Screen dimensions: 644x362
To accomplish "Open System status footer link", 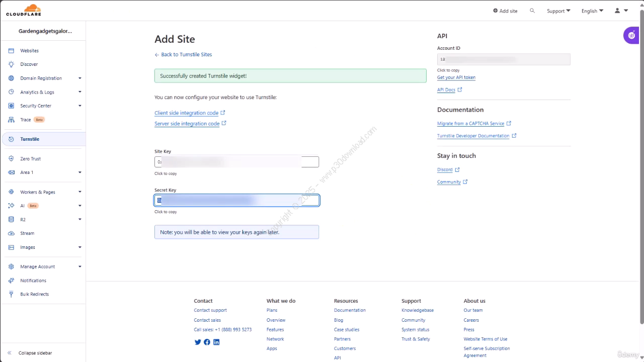I will pyautogui.click(x=416, y=330).
